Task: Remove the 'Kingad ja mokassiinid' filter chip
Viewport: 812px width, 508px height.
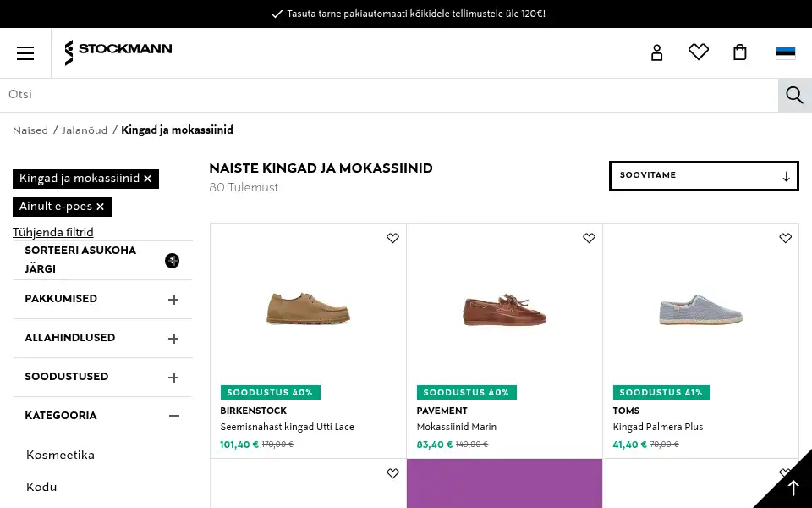Action: (147, 179)
